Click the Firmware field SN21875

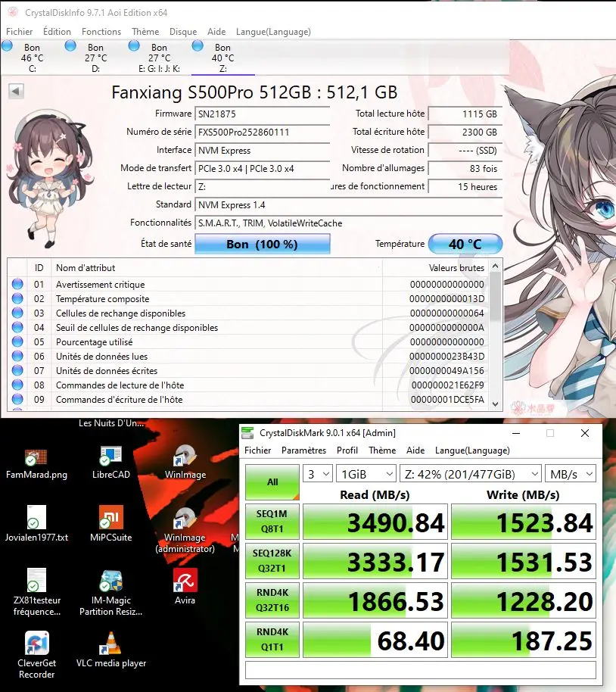[x=262, y=114]
